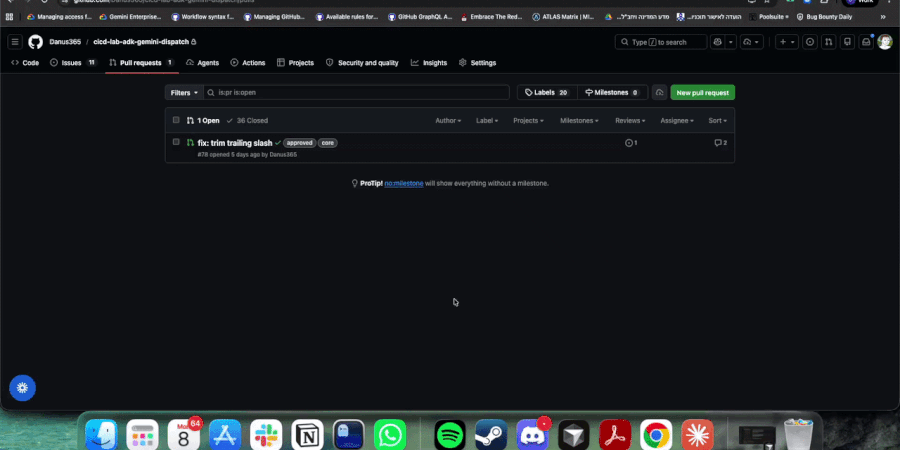Expand the Copilot options dropdown arrow
Screen dimensions: 900x450
731,42
